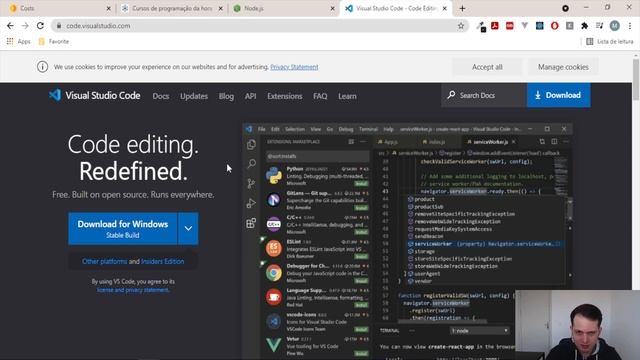
Task: Open the Favorite bookmarks folder
Action: pos(54,41)
